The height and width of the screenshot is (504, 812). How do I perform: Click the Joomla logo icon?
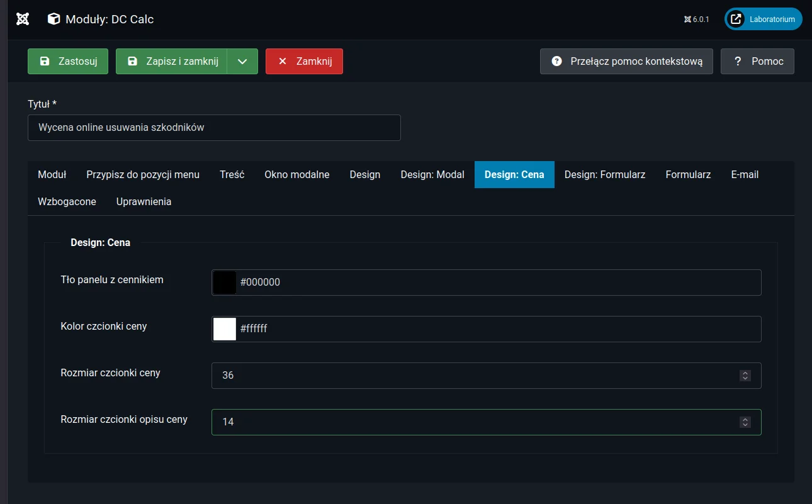click(23, 19)
